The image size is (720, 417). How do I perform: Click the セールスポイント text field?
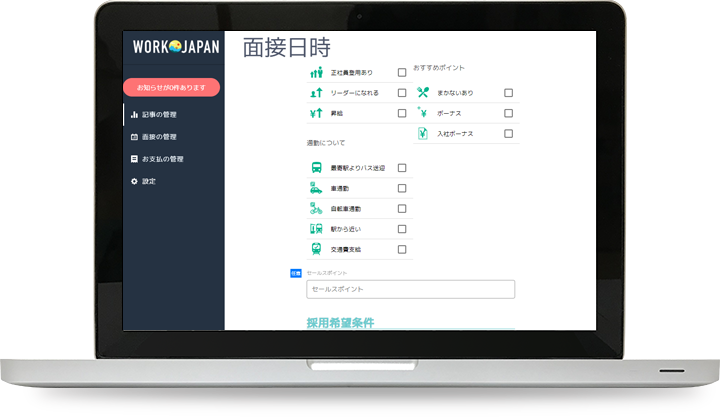pos(410,289)
